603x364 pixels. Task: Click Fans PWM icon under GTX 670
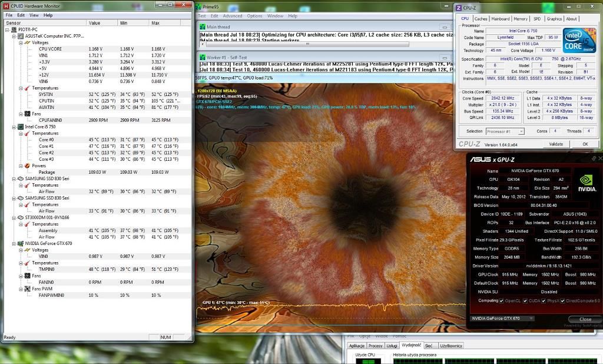(x=27, y=289)
